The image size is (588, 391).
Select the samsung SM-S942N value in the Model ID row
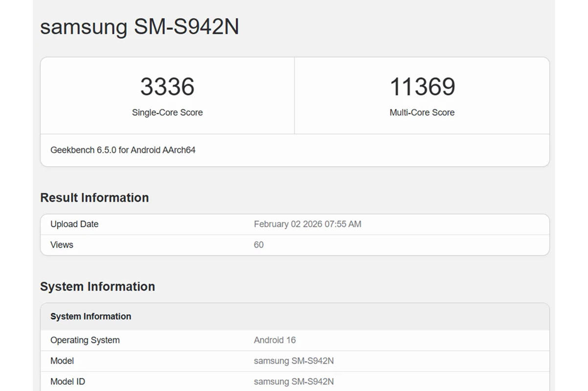pyautogui.click(x=294, y=381)
